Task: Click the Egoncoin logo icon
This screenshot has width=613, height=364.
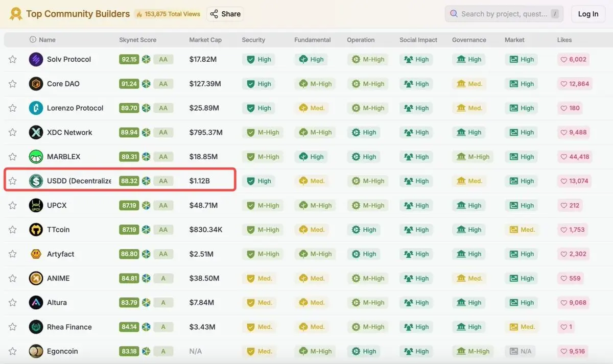Action: (x=36, y=351)
